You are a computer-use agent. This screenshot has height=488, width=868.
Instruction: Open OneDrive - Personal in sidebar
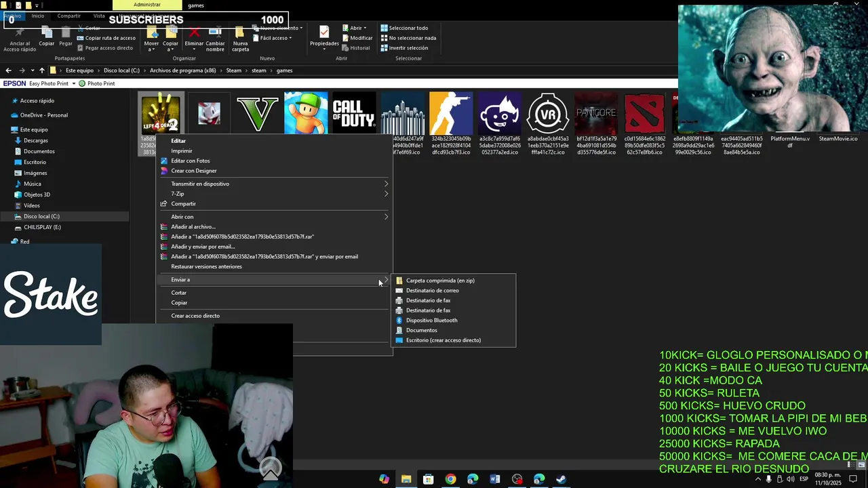43,115
